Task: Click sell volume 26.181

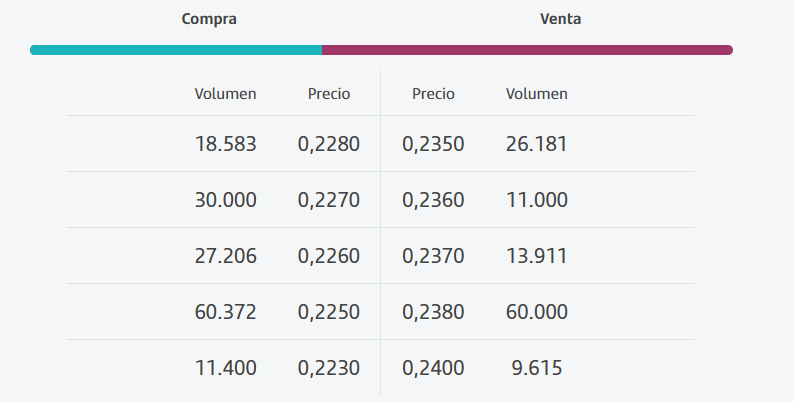Action: pos(537,144)
